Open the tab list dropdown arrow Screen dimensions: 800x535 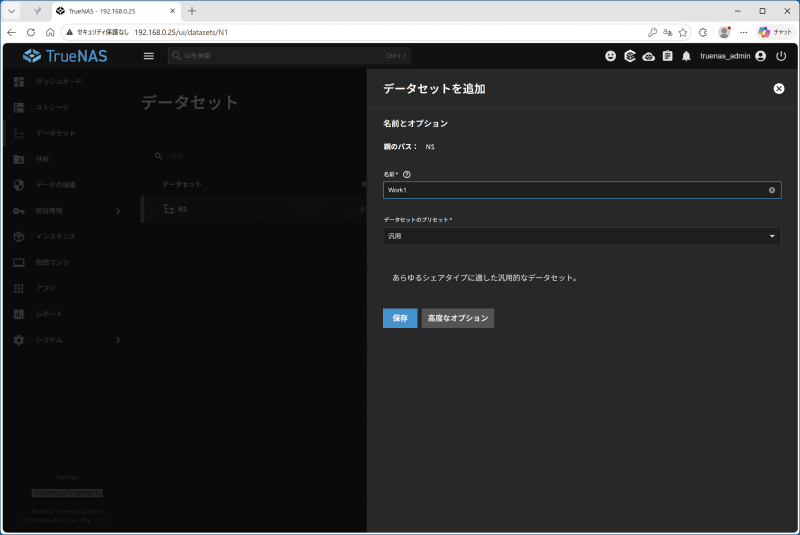11,11
